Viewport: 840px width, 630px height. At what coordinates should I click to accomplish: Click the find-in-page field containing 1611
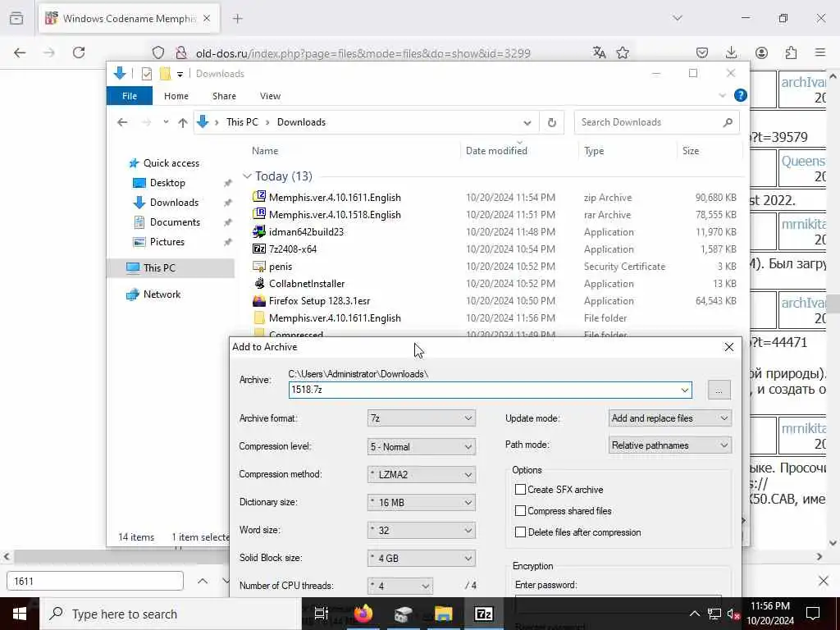coord(95,581)
